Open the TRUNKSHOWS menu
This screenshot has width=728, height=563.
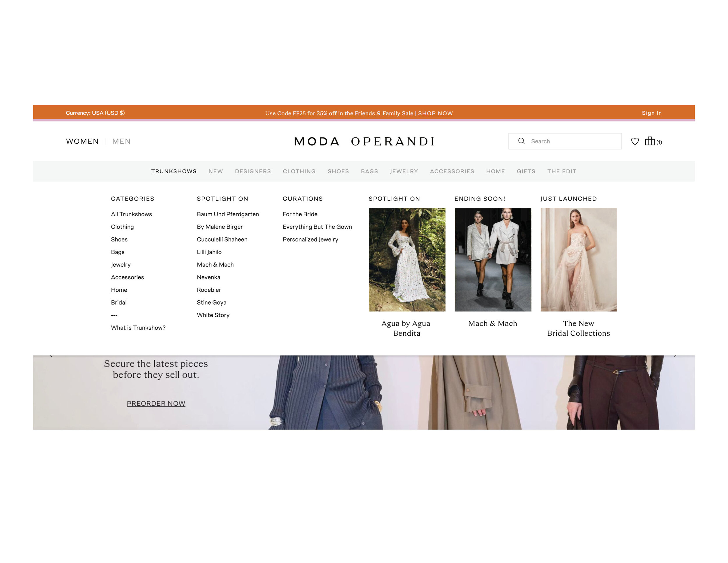174,171
